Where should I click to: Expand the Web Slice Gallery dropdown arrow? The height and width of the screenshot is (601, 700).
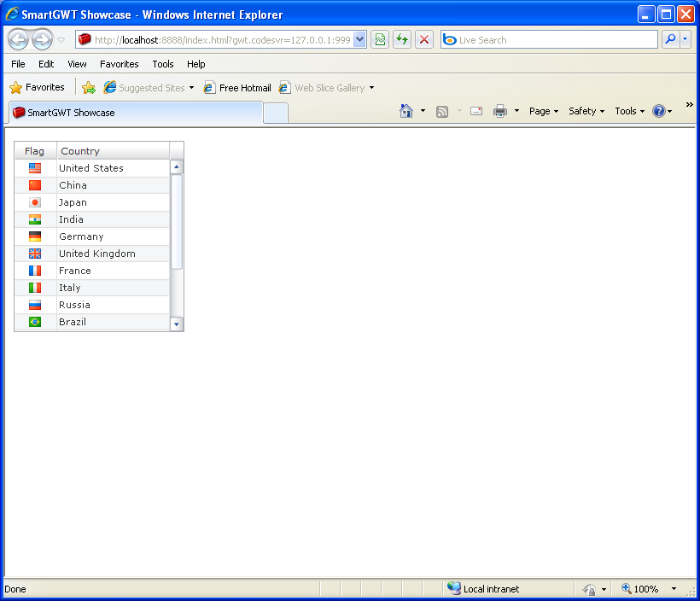(x=371, y=88)
